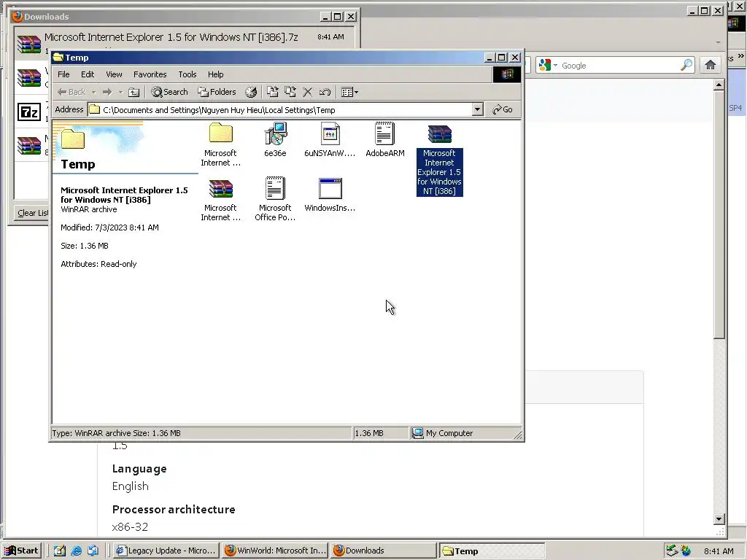Launch Outlook Express from quick launch
This screenshot has height=560, width=747.
pos(93,551)
